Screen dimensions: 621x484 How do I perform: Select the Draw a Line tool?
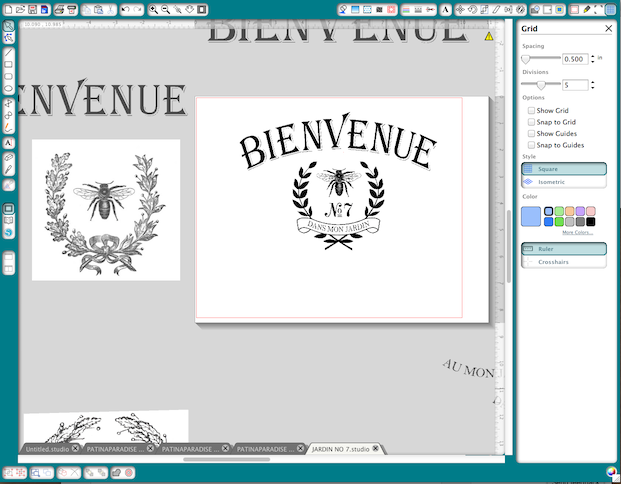[8, 52]
